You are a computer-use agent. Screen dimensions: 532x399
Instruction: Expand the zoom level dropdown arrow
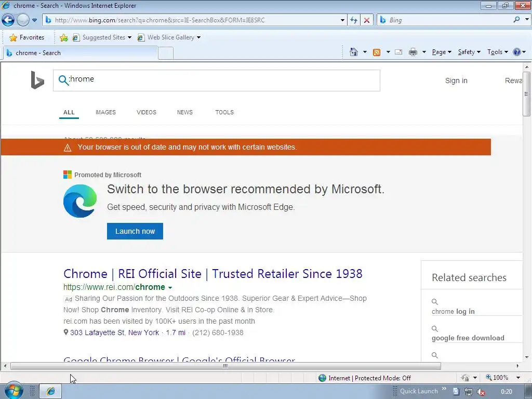(x=518, y=378)
